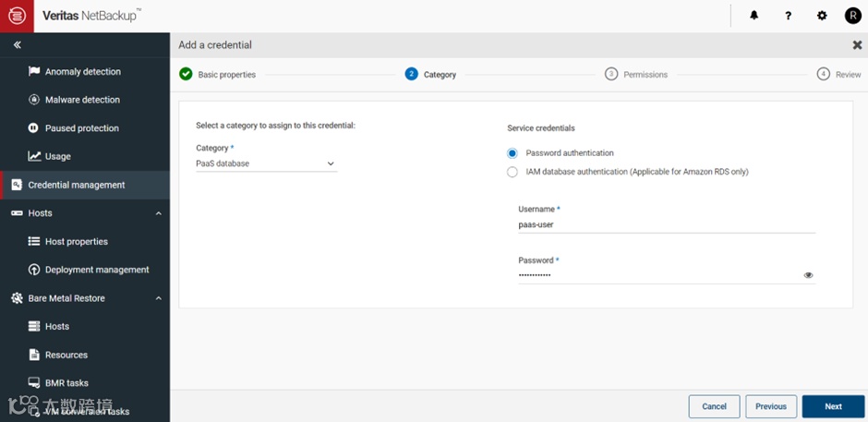Collapse the Bare Metal Restore section
868x422 pixels.
(158, 298)
